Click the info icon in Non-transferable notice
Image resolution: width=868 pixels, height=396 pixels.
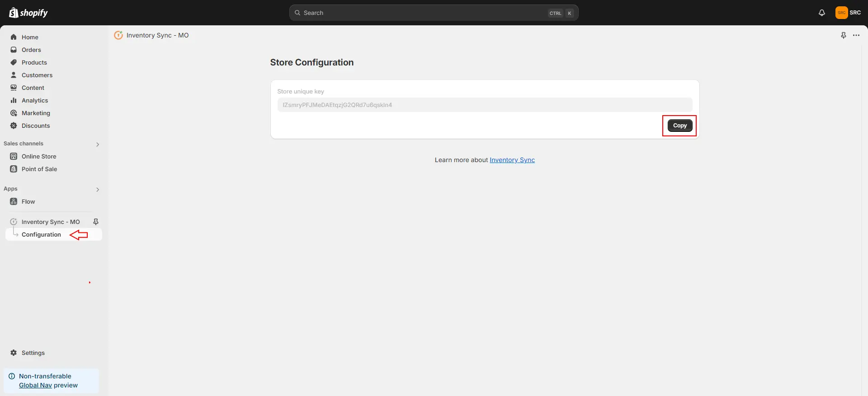click(12, 376)
